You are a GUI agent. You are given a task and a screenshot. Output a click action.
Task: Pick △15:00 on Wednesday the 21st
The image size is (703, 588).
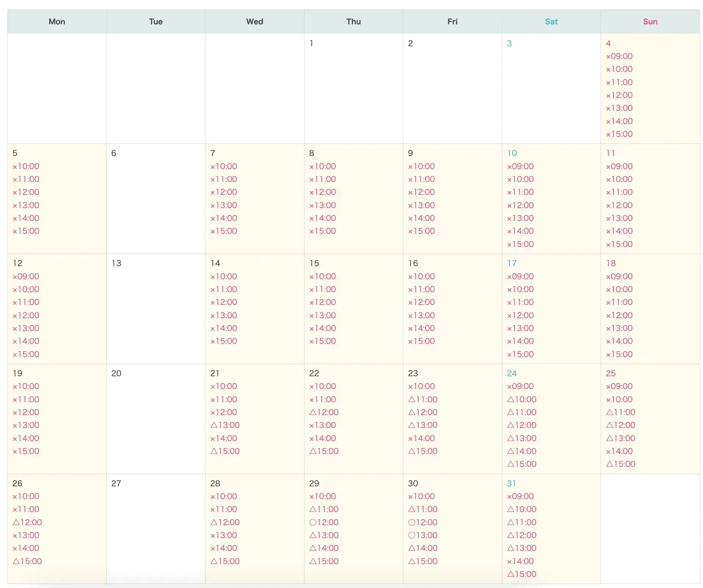pyautogui.click(x=225, y=451)
